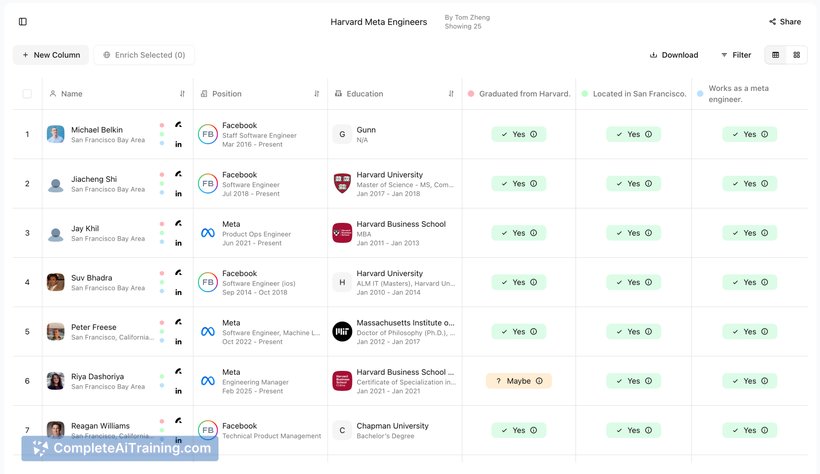Click enrich icon beside Riya Dashoriya

click(178, 371)
